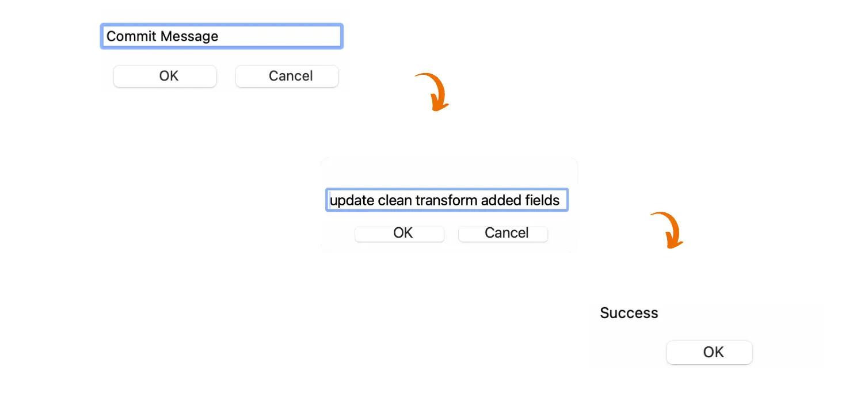Screen dimensions: 868x405
Task: Click the word "Message" in the first field
Action: [189, 36]
